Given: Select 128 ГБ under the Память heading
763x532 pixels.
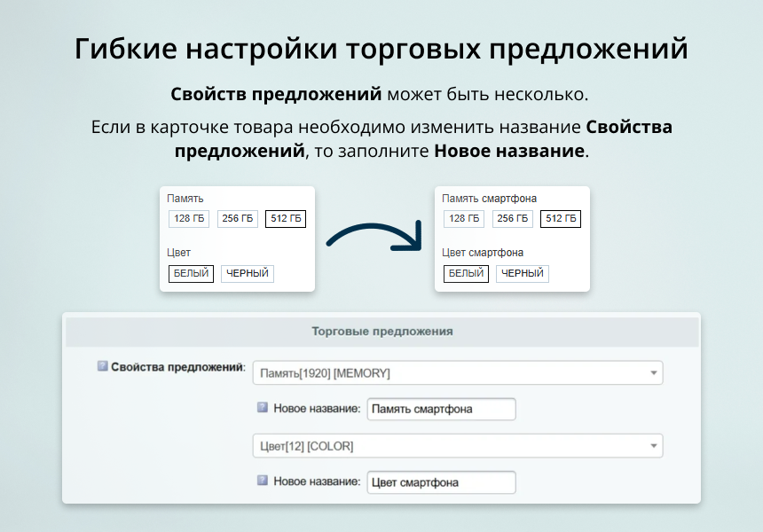Looking at the screenshot, I should [189, 219].
